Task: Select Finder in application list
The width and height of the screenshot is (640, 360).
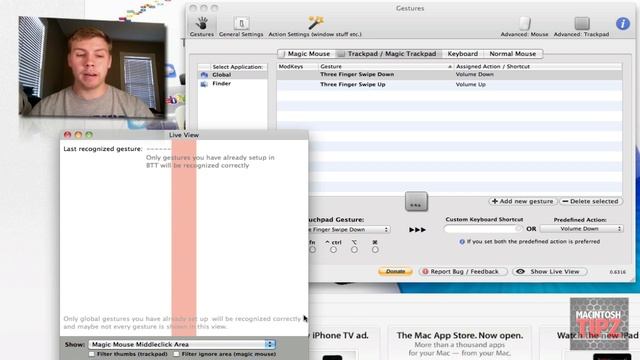Action: click(232, 84)
